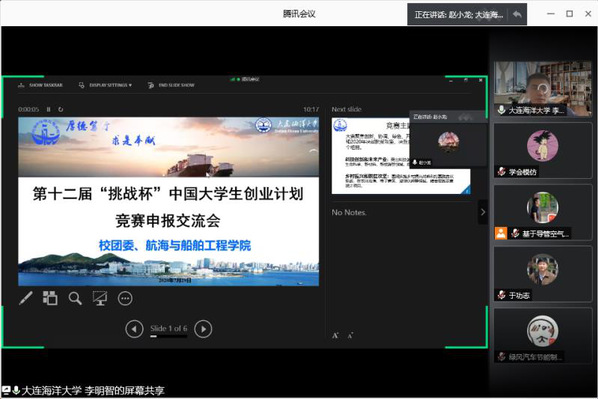
Task: Toggle black or unblack slide show icon
Action: point(100,298)
